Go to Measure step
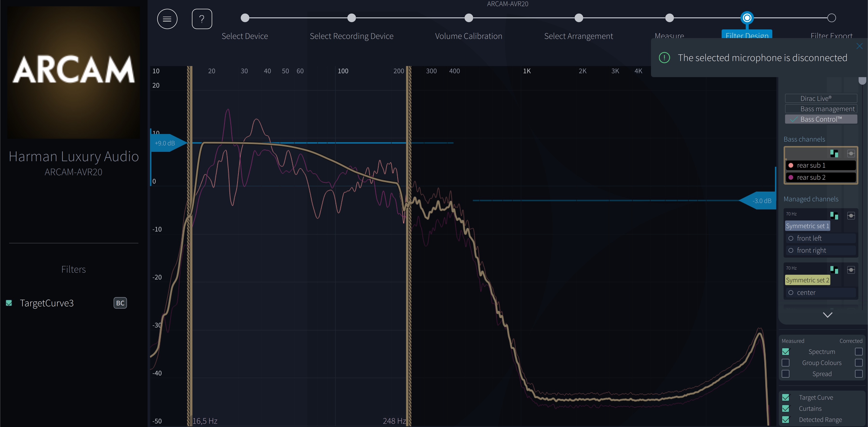This screenshot has height=427, width=868. click(670, 18)
